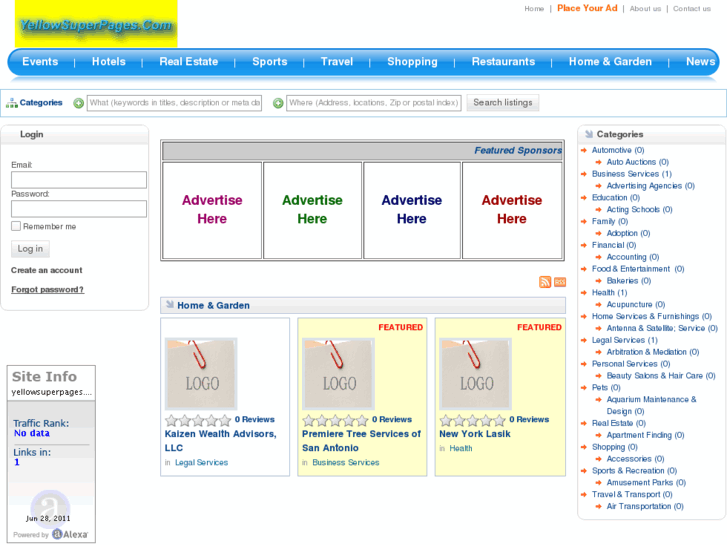Open New York Lasik logo thumbnail
Viewport: 727px width, 545px height.
tap(476, 374)
